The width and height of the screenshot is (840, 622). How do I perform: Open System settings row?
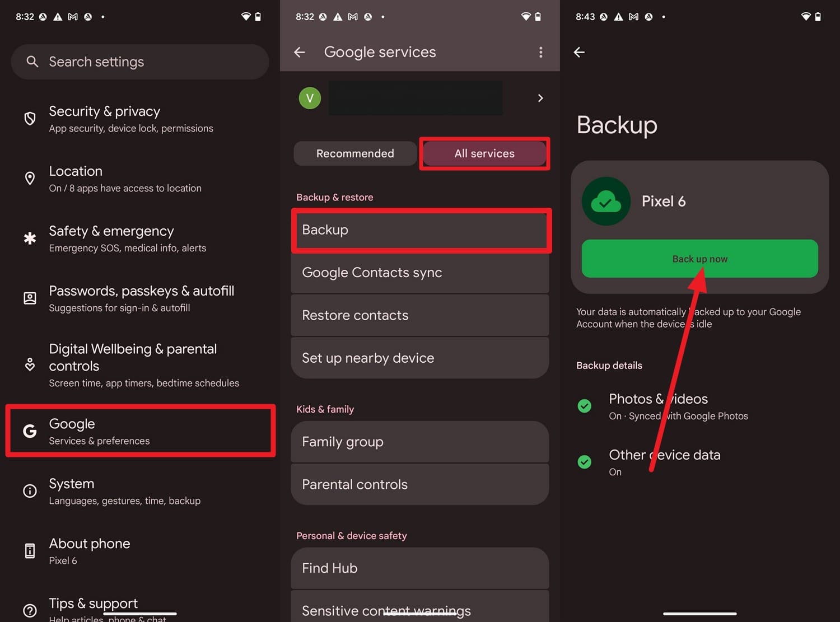pyautogui.click(x=140, y=492)
